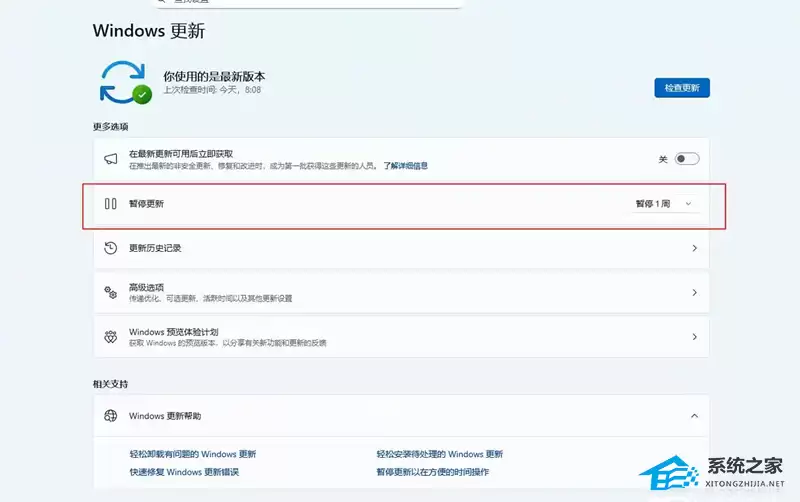
Task: Collapse the Windows 更新帮助 section chevron
Action: [694, 415]
